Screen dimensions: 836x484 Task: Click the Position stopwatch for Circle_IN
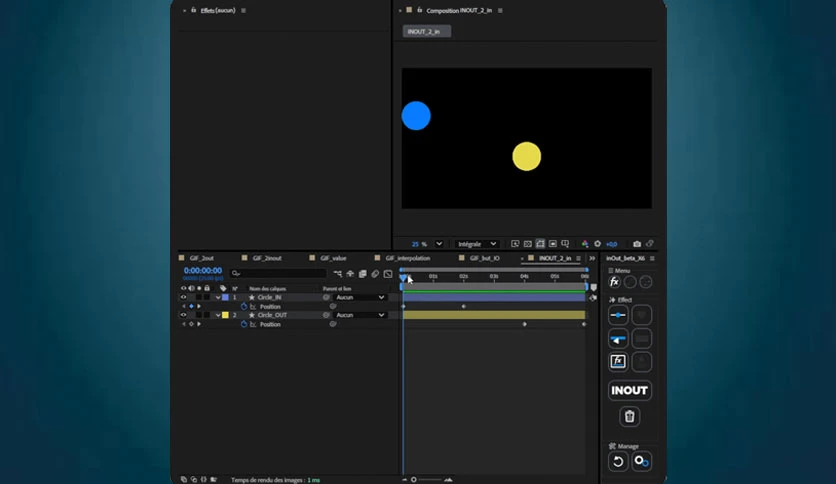click(244, 306)
